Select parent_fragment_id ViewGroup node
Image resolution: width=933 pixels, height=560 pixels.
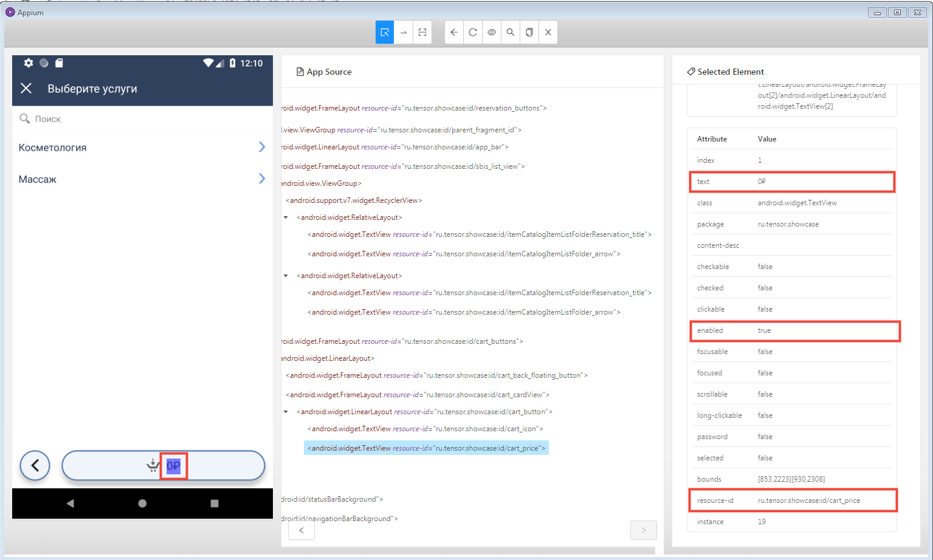tap(401, 130)
